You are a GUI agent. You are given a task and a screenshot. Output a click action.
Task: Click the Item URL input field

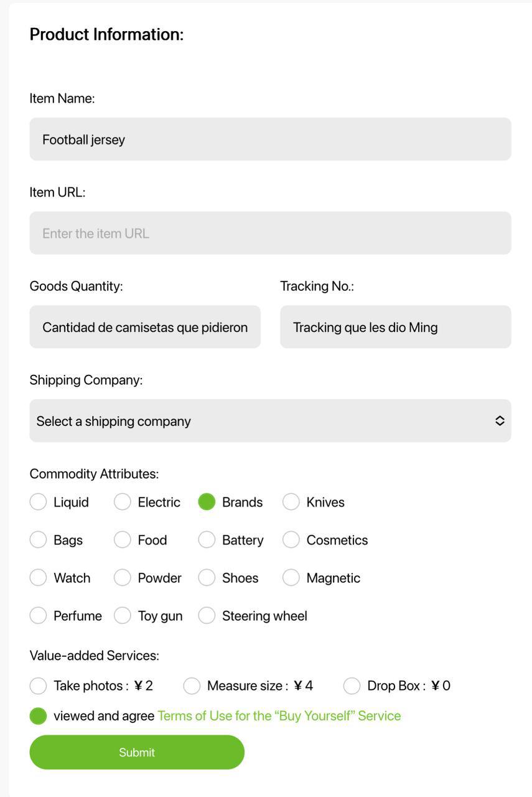270,233
